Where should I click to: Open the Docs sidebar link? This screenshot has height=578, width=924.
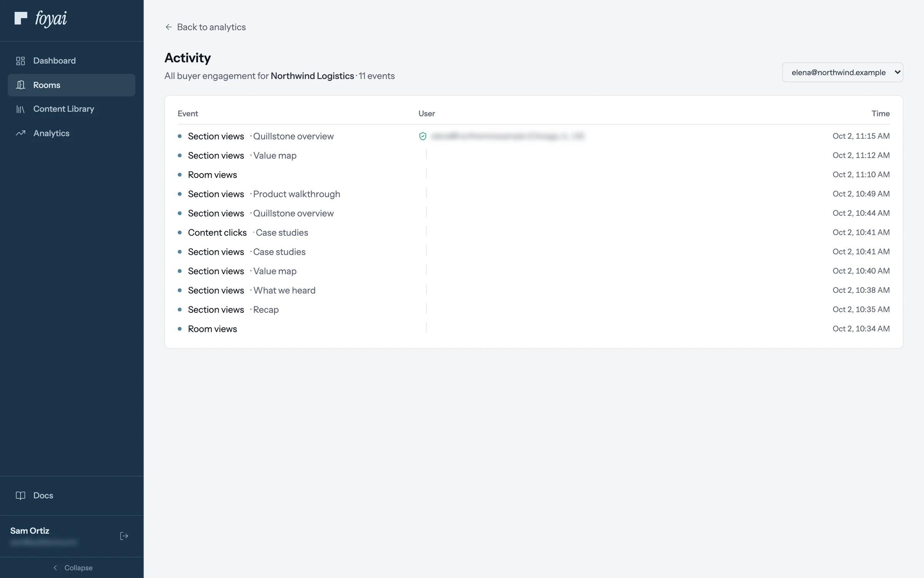pyautogui.click(x=72, y=496)
